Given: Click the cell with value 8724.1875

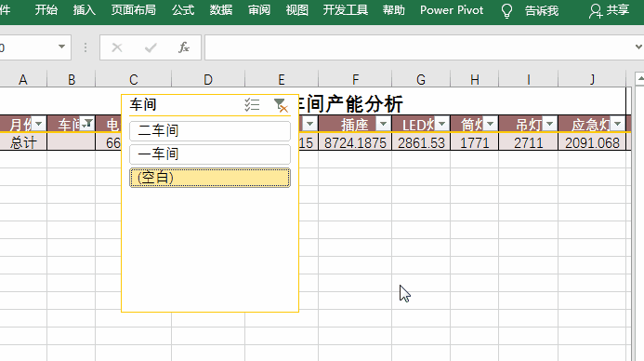Looking at the screenshot, I should pyautogui.click(x=355, y=142).
